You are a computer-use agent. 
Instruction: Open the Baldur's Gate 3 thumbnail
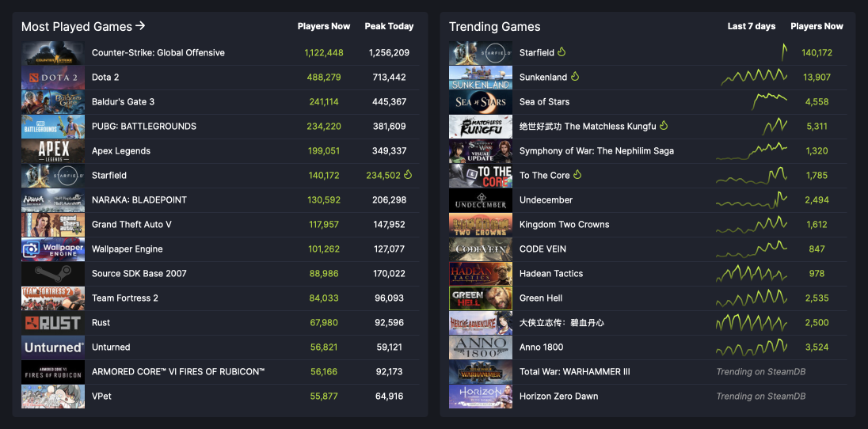(53, 102)
